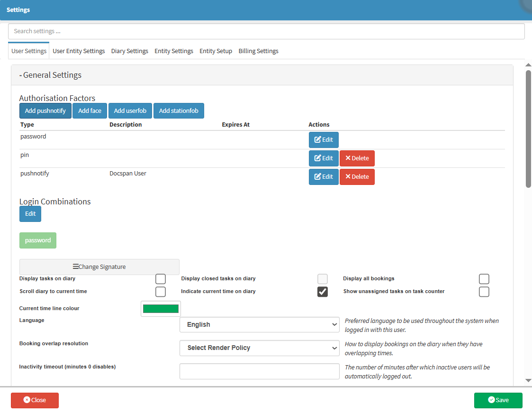
Task: Untick Indicate current time on diary
Action: [x=323, y=292]
